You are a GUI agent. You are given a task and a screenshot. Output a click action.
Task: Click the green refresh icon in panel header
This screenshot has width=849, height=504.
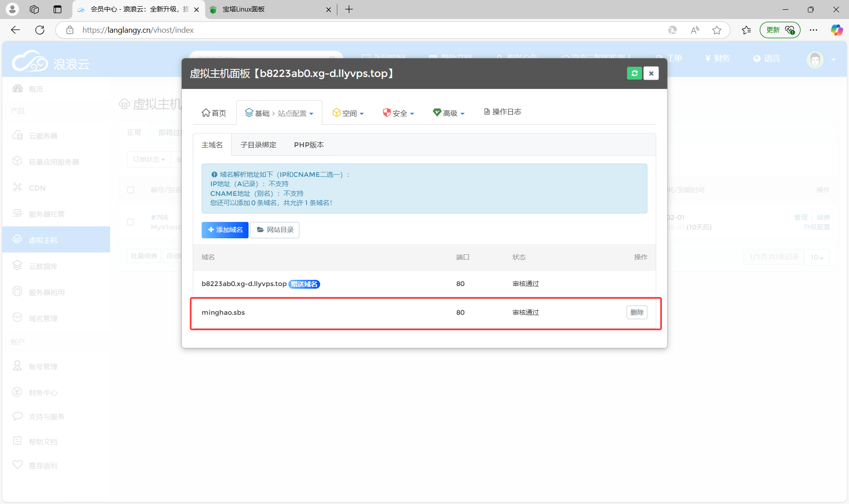tap(634, 73)
